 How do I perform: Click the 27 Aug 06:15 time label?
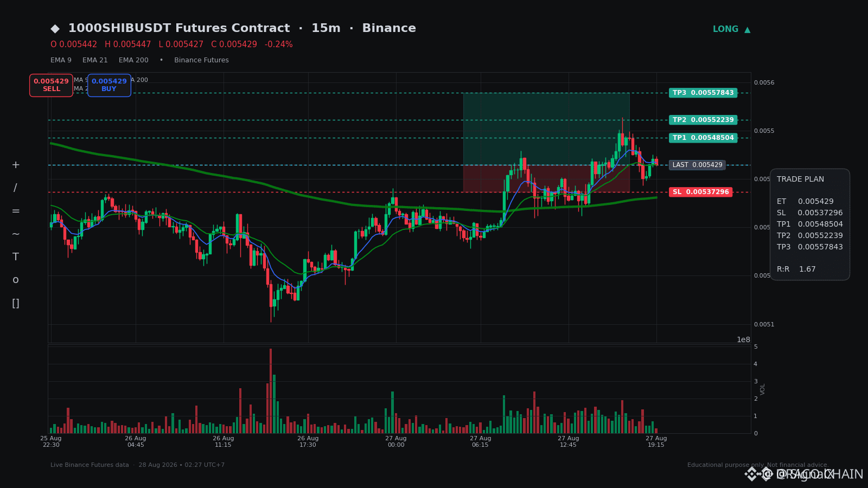481,441
